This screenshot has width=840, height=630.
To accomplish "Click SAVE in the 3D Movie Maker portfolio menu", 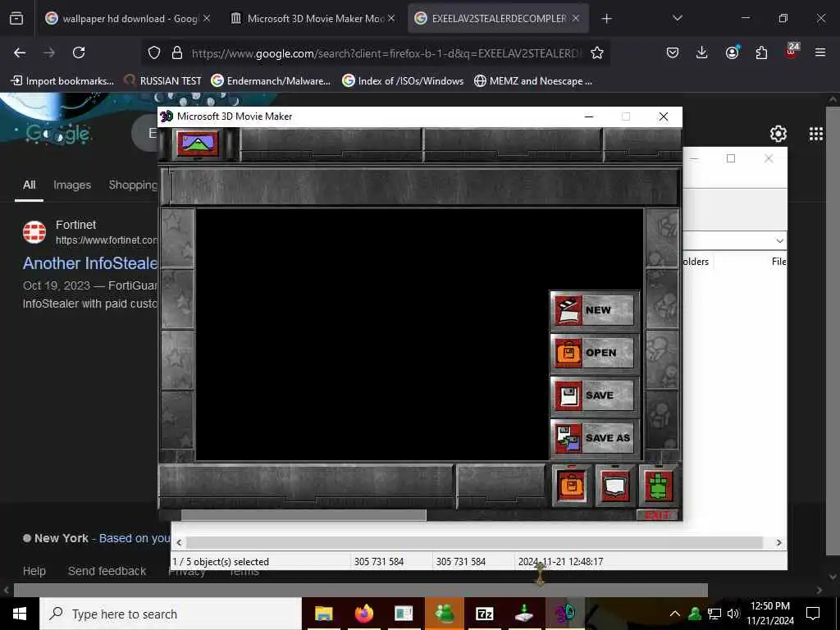I will pyautogui.click(x=595, y=395).
